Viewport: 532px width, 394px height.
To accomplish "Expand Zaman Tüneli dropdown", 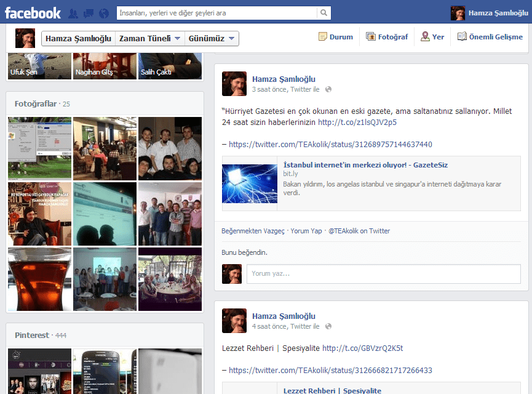I will (149, 38).
